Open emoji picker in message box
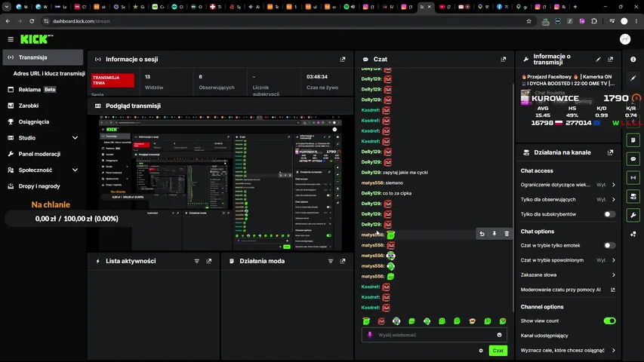This screenshot has width=644, height=362. point(500,335)
